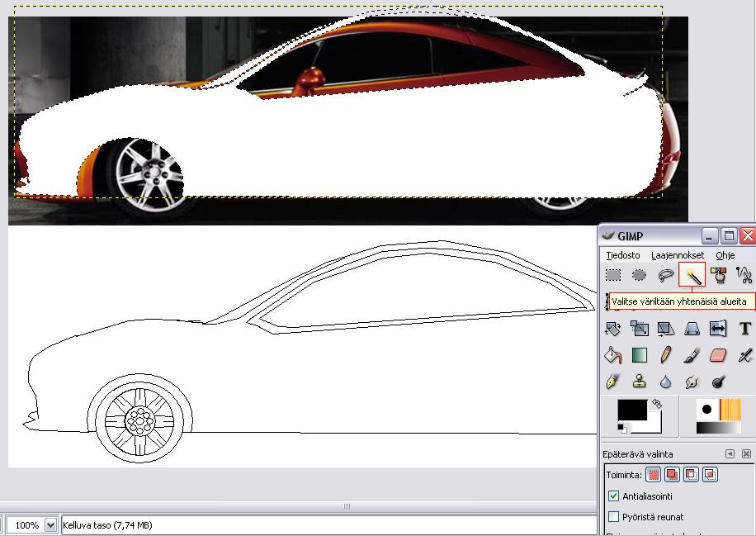Toggle the Antialiasointi checkbox
Image resolution: width=756 pixels, height=536 pixels.
tap(613, 496)
